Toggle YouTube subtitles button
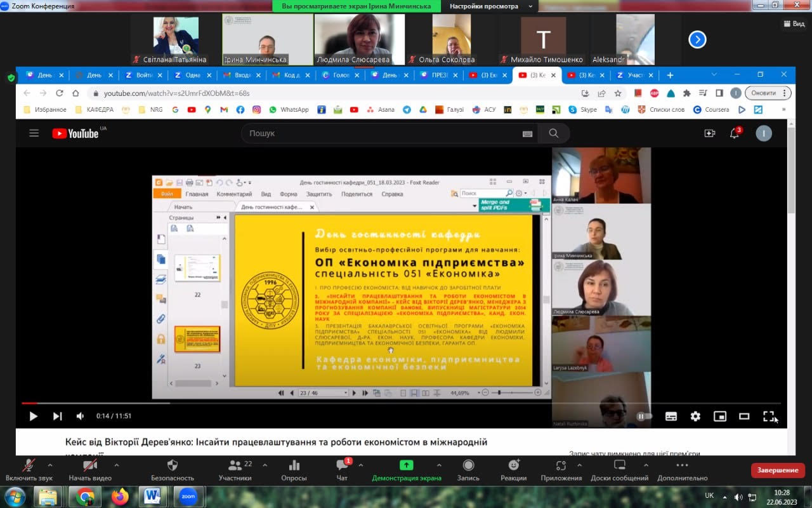The height and width of the screenshot is (508, 812). coord(671,417)
